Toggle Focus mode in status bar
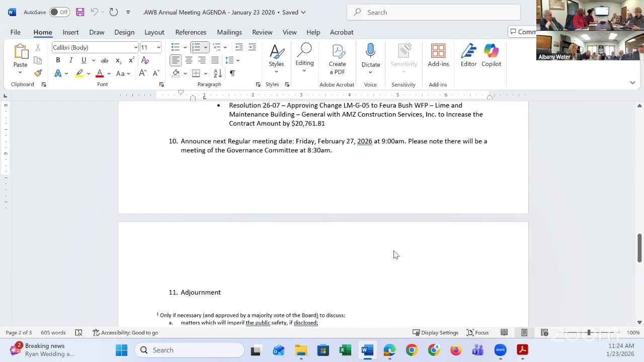Screen dimensions: 644x362 click(x=477, y=332)
